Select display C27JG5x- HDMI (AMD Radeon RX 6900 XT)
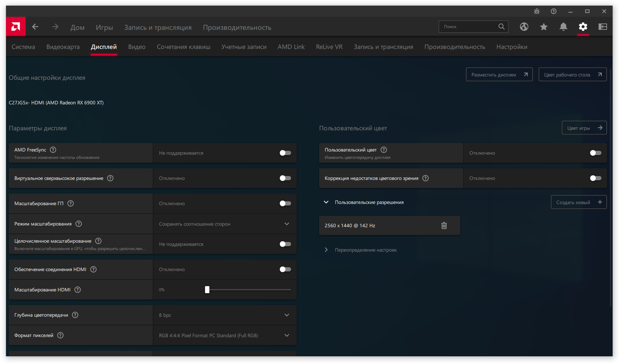This screenshot has width=620, height=364. click(56, 103)
